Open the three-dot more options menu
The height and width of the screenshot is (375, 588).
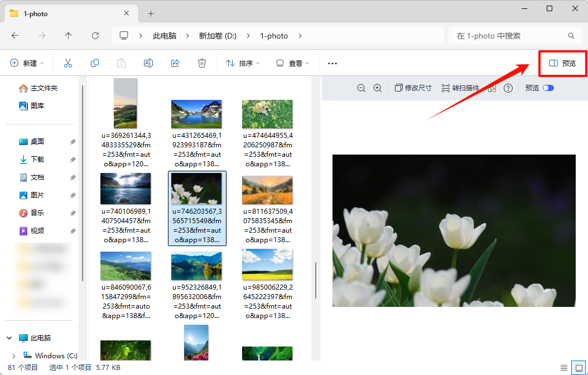(332, 63)
